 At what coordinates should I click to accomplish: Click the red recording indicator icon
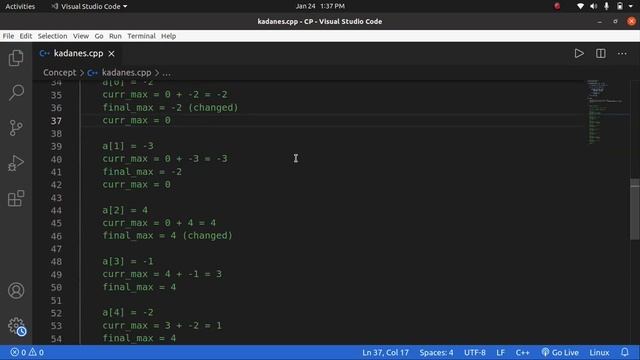tap(557, 6)
